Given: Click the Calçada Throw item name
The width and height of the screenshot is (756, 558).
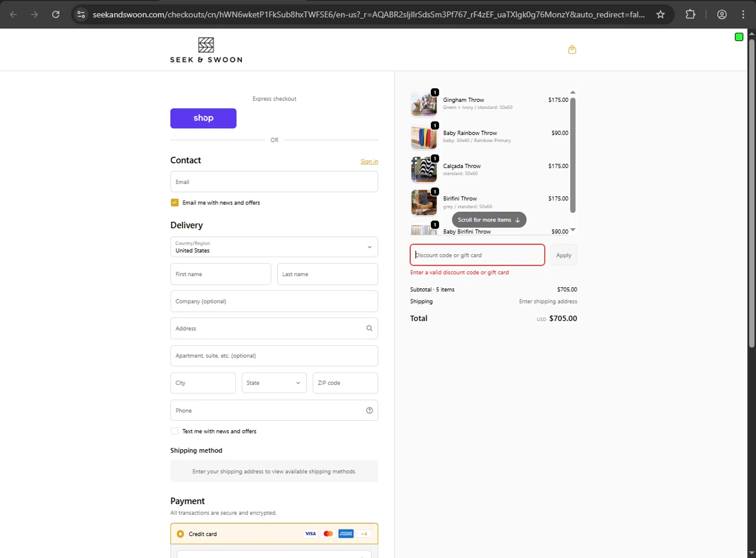Looking at the screenshot, I should pos(462,166).
